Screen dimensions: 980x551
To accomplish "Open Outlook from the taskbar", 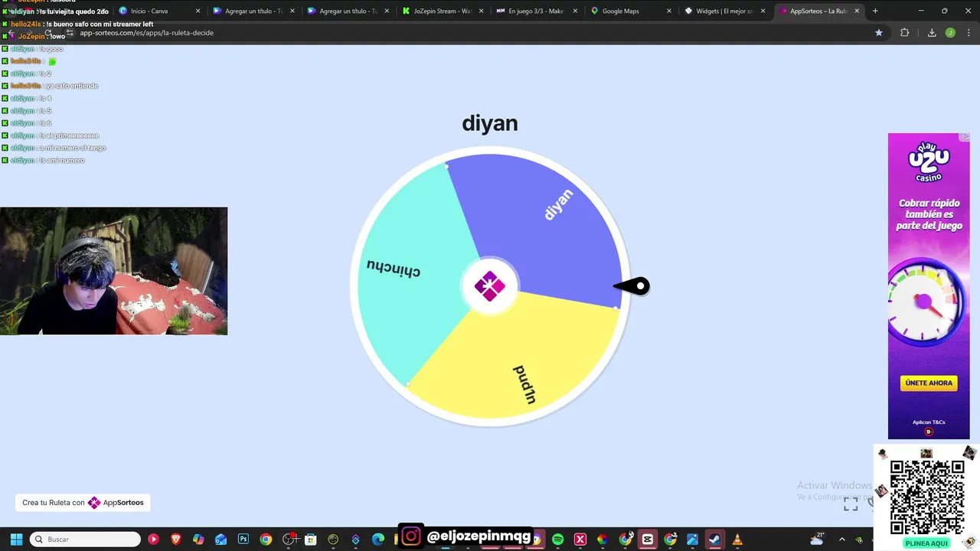I will coord(221,540).
